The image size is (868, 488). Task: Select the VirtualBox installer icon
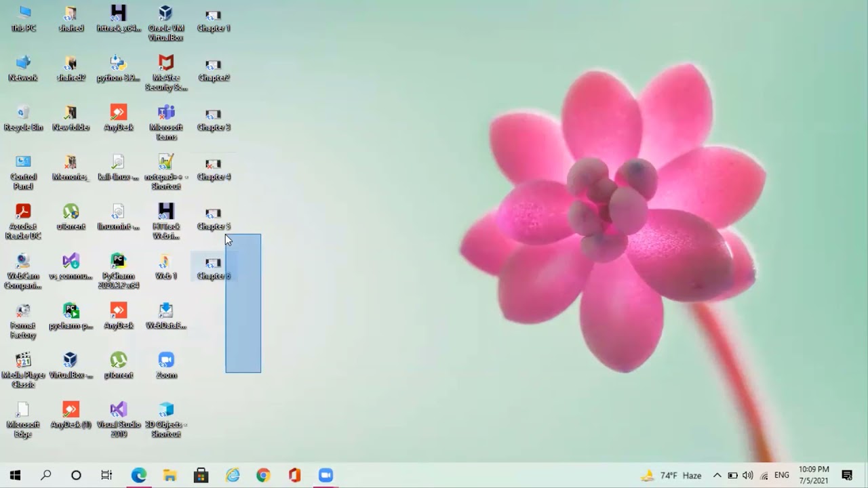tap(71, 365)
